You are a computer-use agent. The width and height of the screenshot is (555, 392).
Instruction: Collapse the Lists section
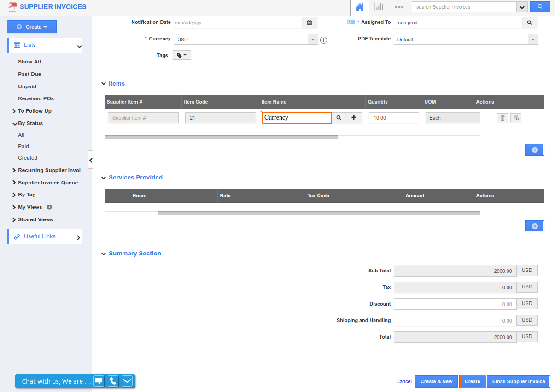(x=79, y=46)
